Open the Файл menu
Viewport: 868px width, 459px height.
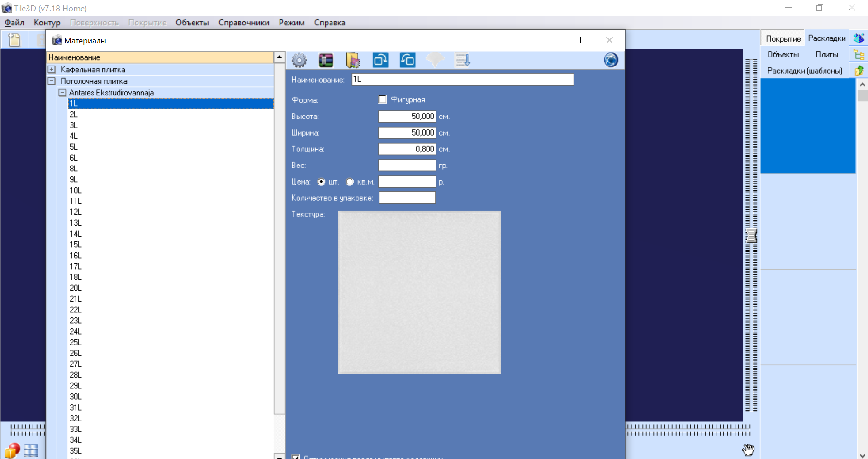pyautogui.click(x=14, y=23)
